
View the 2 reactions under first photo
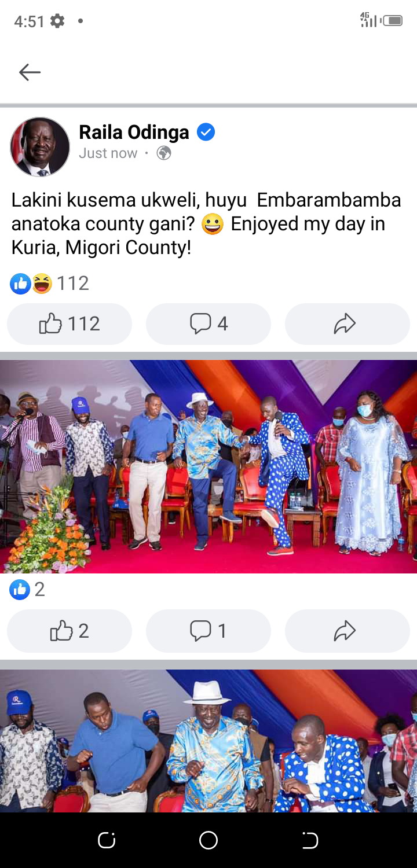[x=27, y=590]
